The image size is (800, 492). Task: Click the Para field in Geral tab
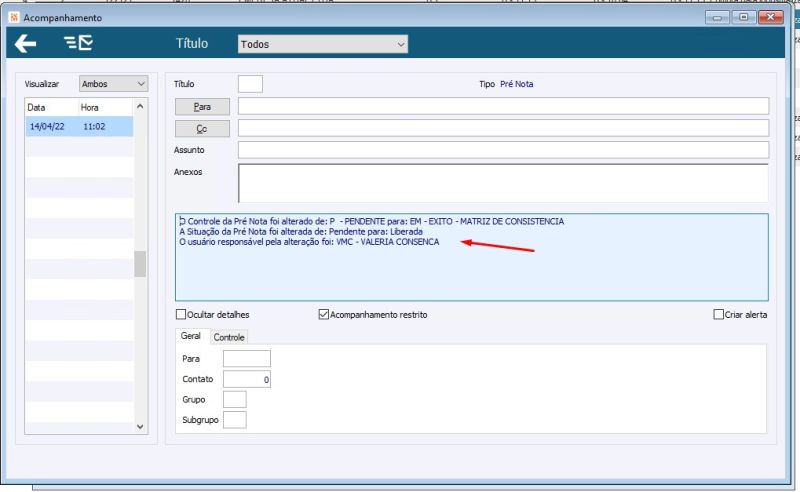(x=247, y=359)
